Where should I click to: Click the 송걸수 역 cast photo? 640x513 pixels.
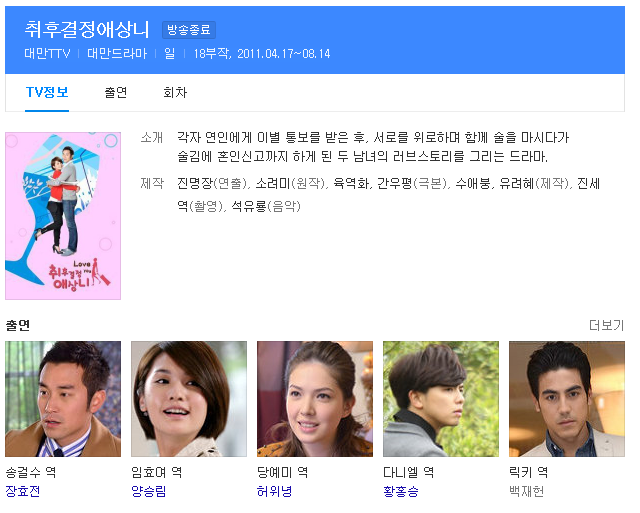pyautogui.click(x=63, y=399)
